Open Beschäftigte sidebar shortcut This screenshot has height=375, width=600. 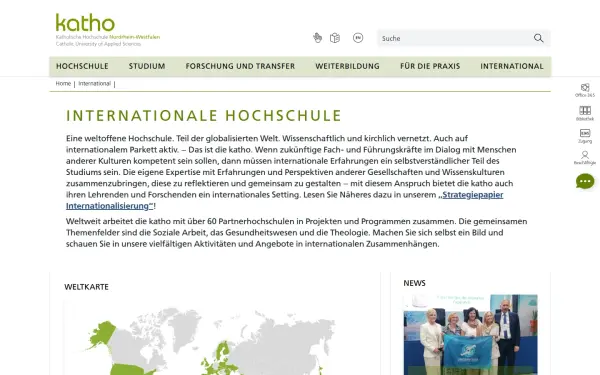tap(585, 158)
